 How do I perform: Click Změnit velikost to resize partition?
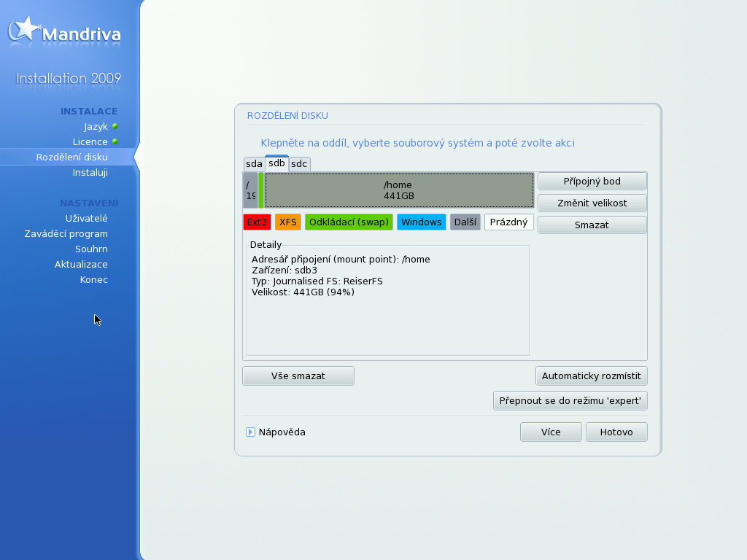point(592,203)
